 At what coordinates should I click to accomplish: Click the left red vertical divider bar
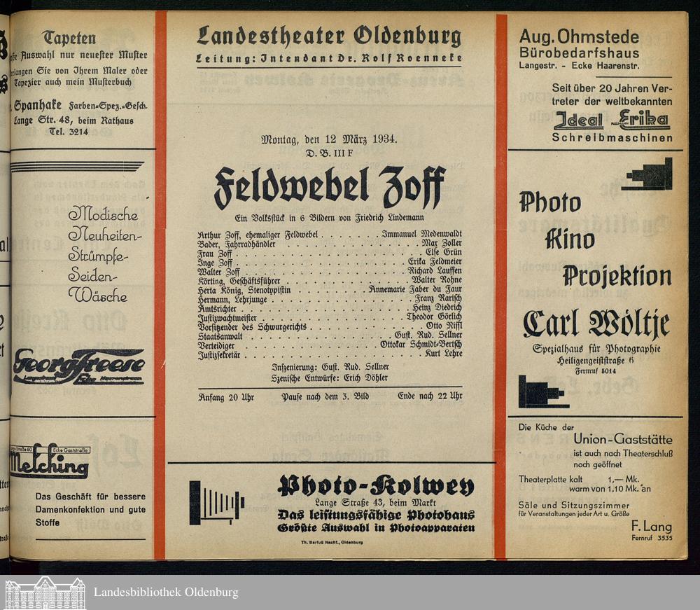160,280
